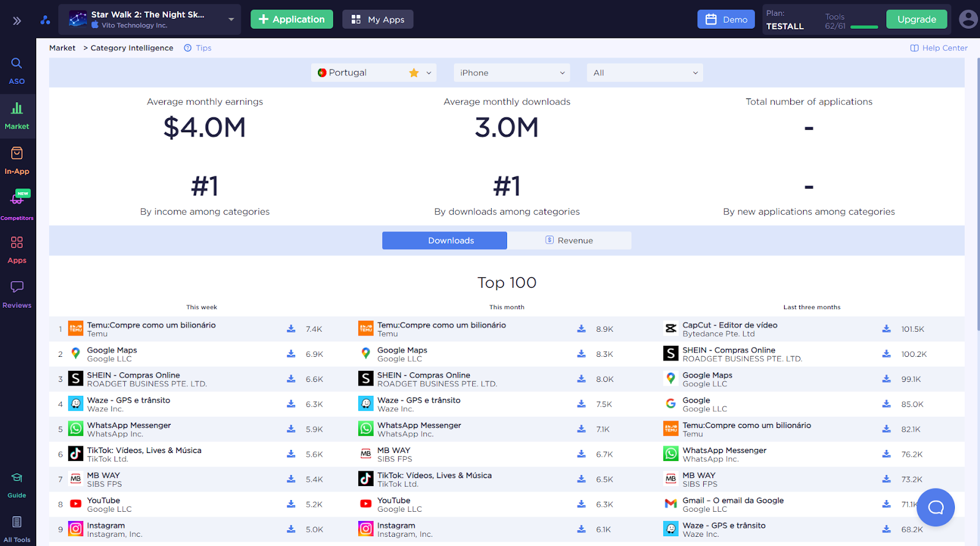980x546 pixels.
Task: Click the Upgrade button
Action: [x=917, y=20]
